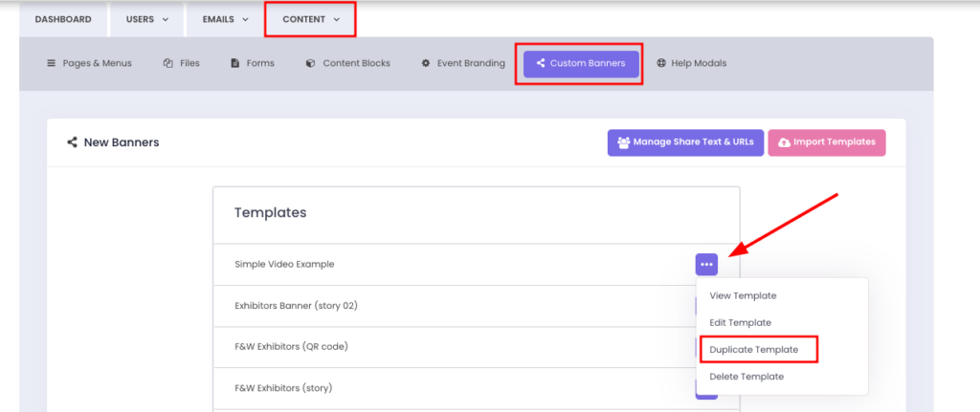The height and width of the screenshot is (412, 980).
Task: Expand the Users dropdown menu
Action: (146, 19)
